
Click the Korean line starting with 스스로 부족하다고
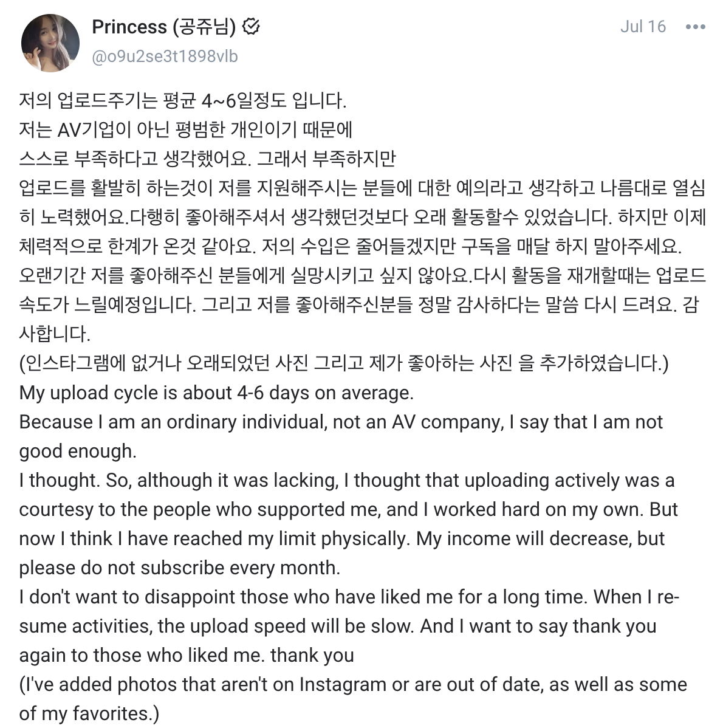[x=207, y=159]
